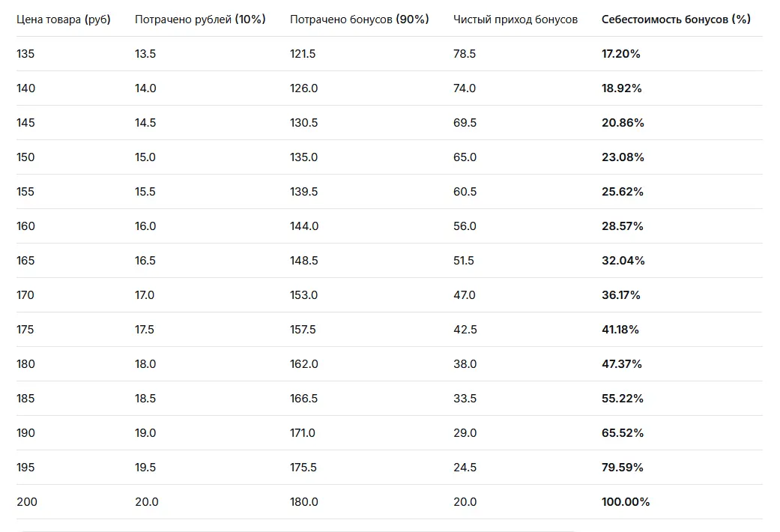The width and height of the screenshot is (780, 532).
Task: Click the rubles spent value 19.5
Action: (x=145, y=468)
